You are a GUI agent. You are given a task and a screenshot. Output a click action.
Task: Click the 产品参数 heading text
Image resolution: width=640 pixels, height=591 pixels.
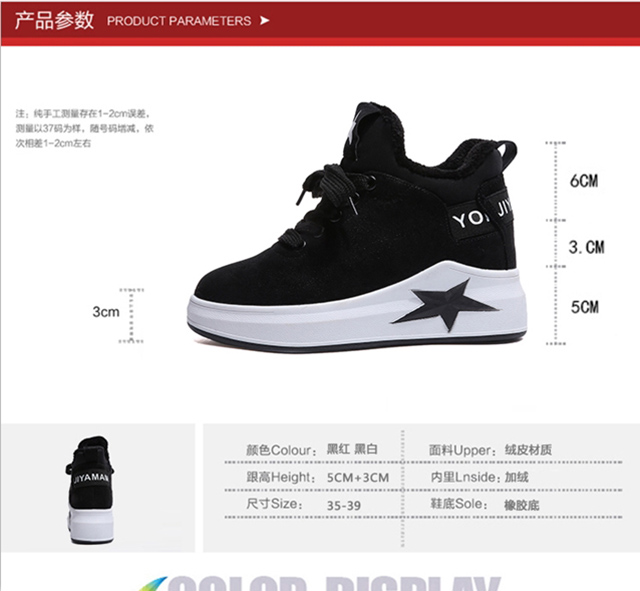(54, 20)
